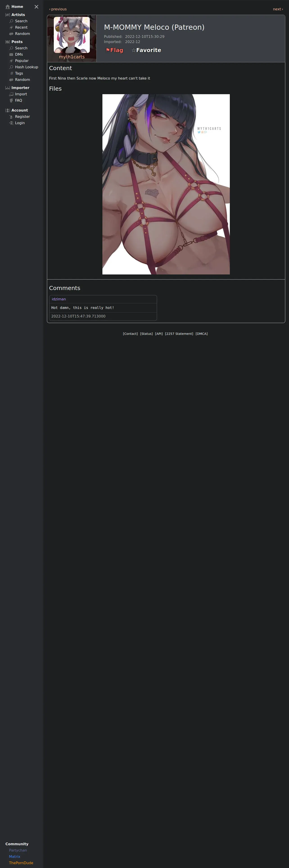
Task: Open the Partychan community link
Action: [18, 850]
